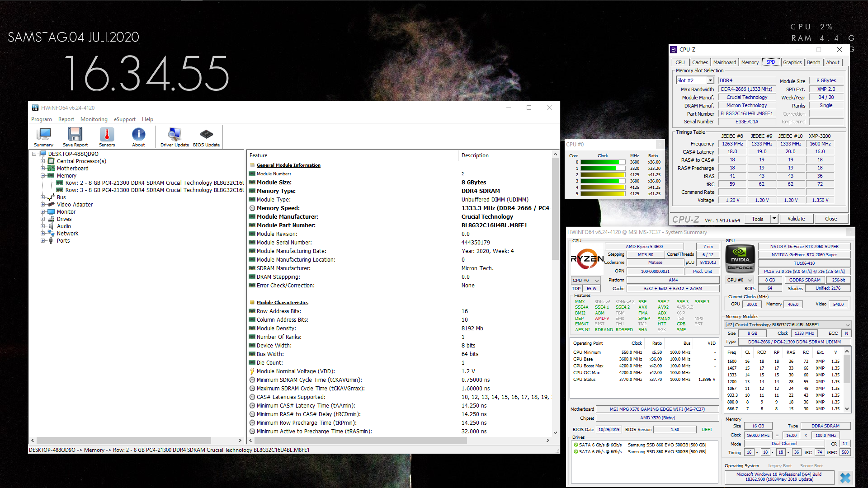The image size is (868, 488).
Task: Click the Validate button in CPU-Z
Action: 796,219
